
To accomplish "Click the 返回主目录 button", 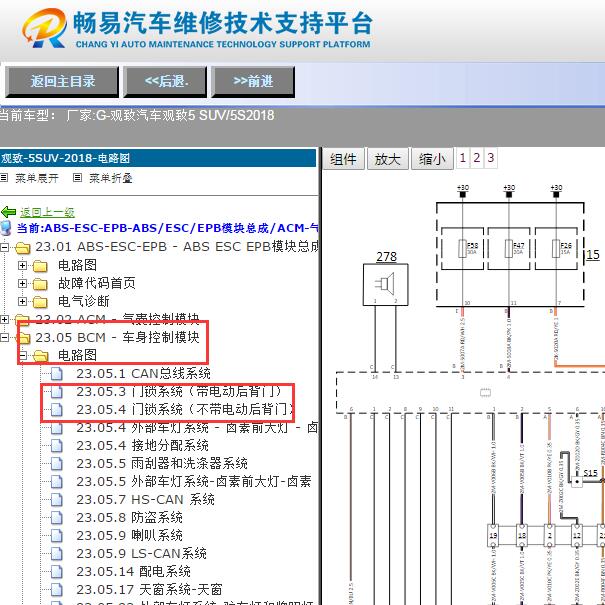I will coord(62,81).
